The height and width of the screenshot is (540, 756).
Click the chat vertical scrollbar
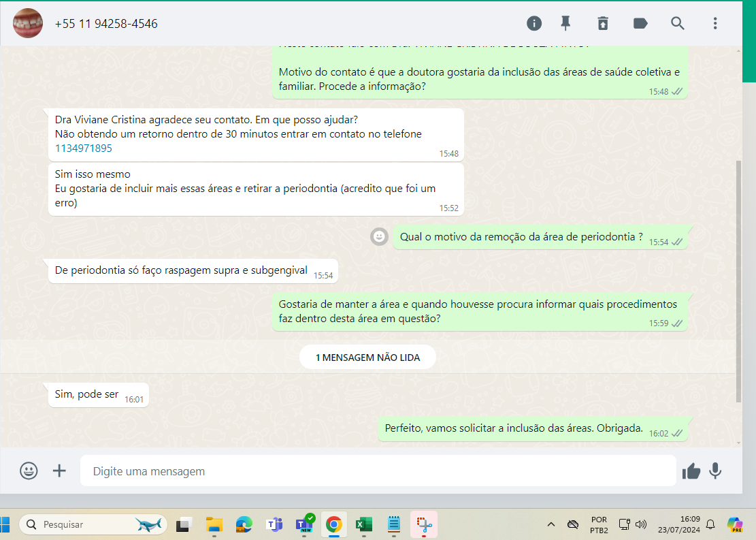(x=738, y=282)
